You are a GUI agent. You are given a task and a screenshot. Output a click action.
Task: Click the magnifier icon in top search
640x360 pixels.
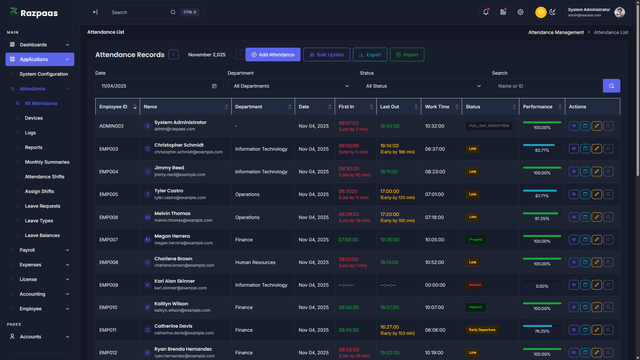(x=173, y=12)
